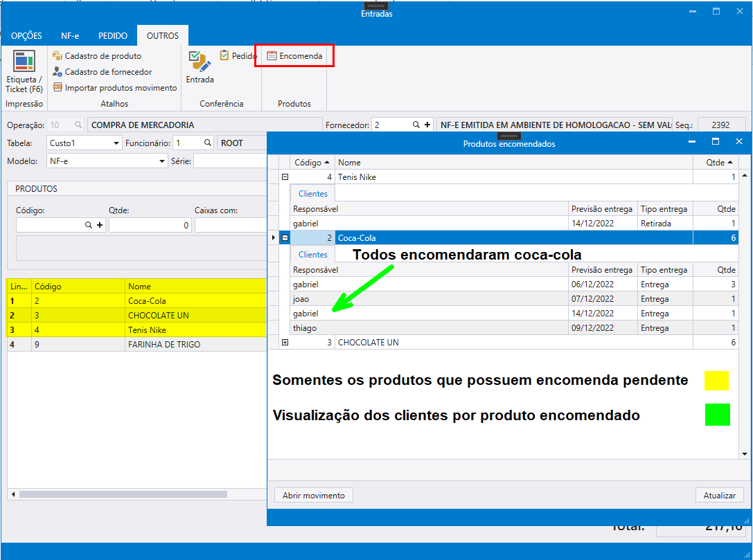
Task: Search operação with magnifier icon
Action: point(78,125)
